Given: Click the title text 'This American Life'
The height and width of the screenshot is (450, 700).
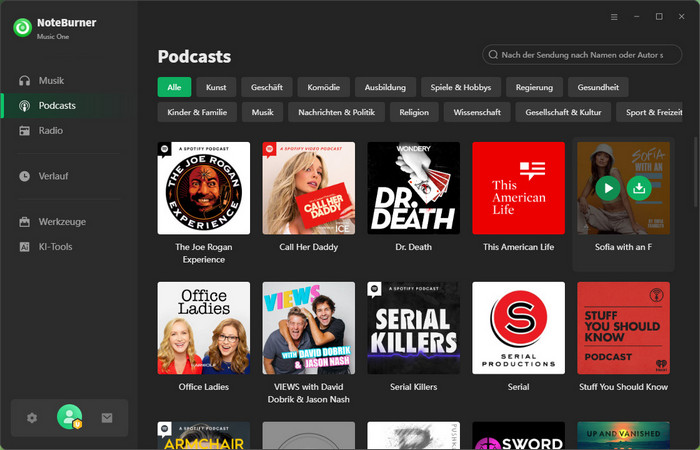Looking at the screenshot, I should click(x=518, y=247).
